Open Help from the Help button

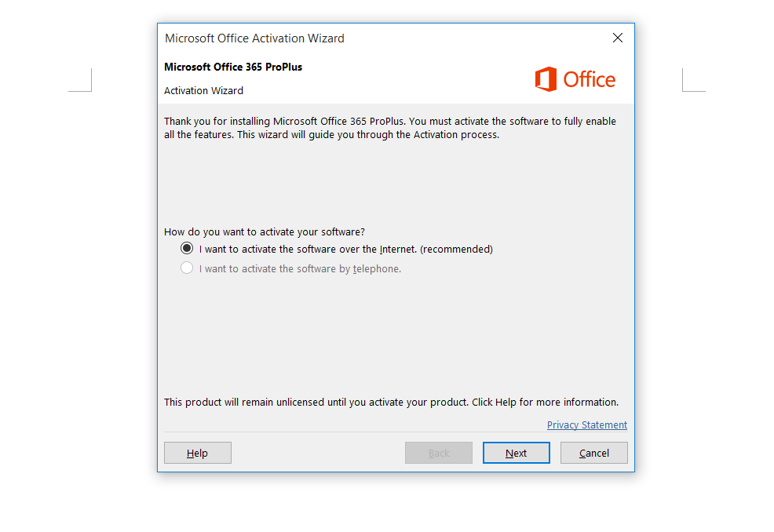click(197, 453)
